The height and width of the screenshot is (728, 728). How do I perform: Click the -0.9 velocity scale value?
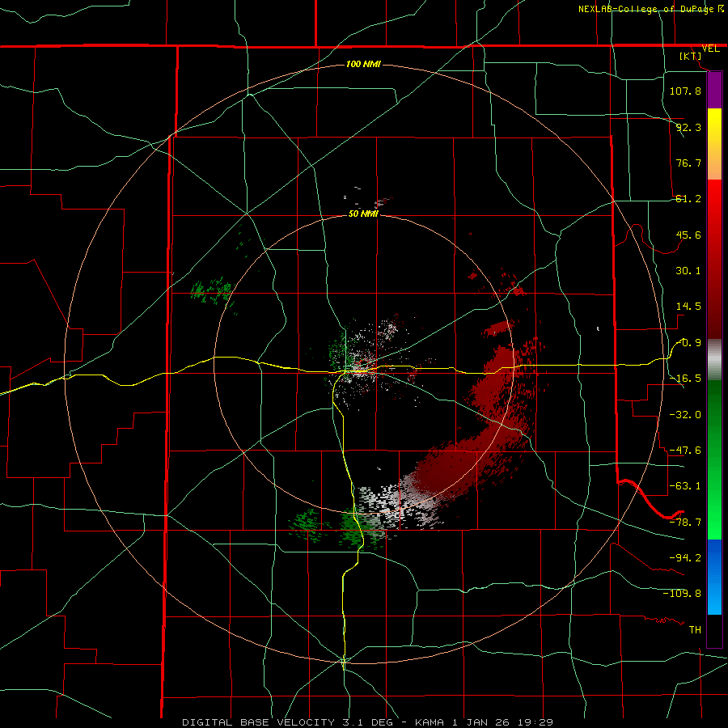coord(688,343)
